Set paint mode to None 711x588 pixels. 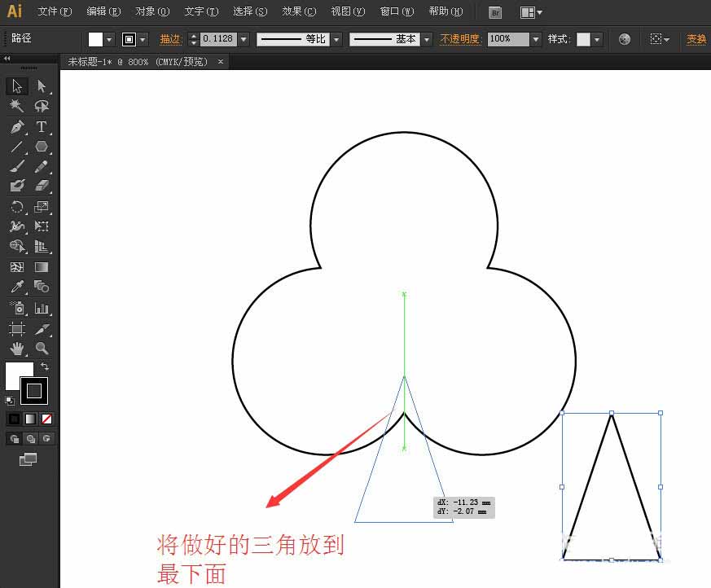[x=46, y=419]
